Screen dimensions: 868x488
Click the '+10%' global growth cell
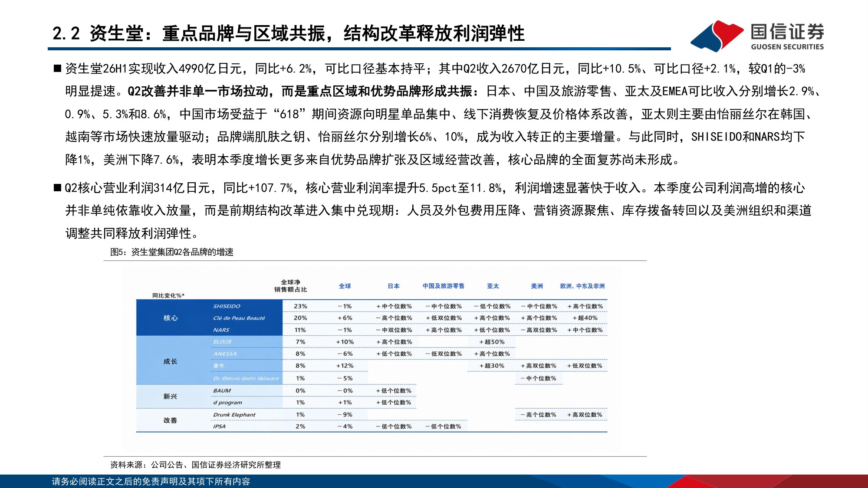click(345, 342)
